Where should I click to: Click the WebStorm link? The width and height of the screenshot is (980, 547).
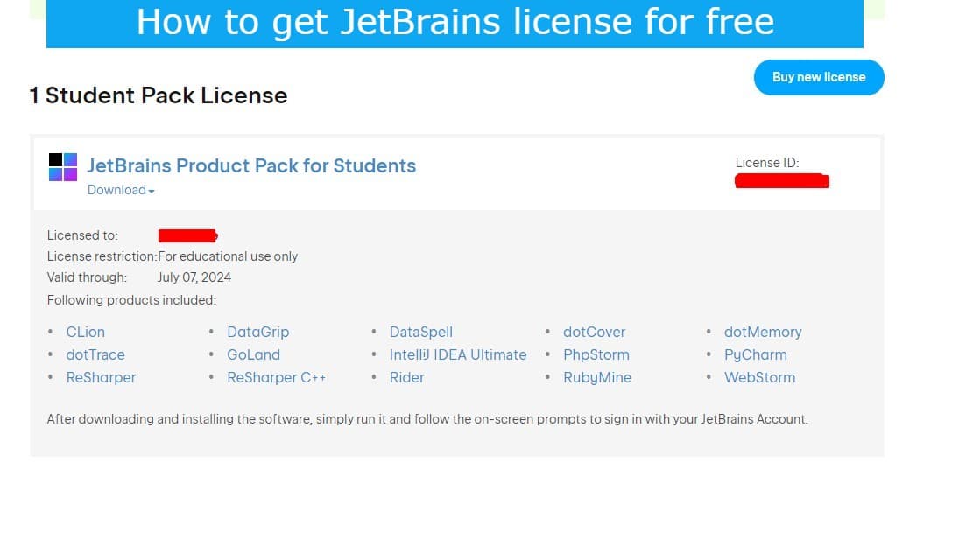(759, 377)
